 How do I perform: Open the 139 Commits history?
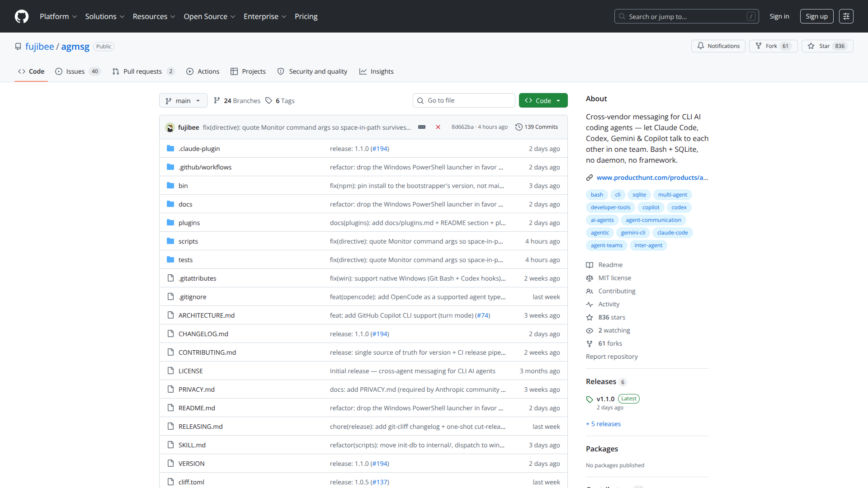pyautogui.click(x=537, y=127)
